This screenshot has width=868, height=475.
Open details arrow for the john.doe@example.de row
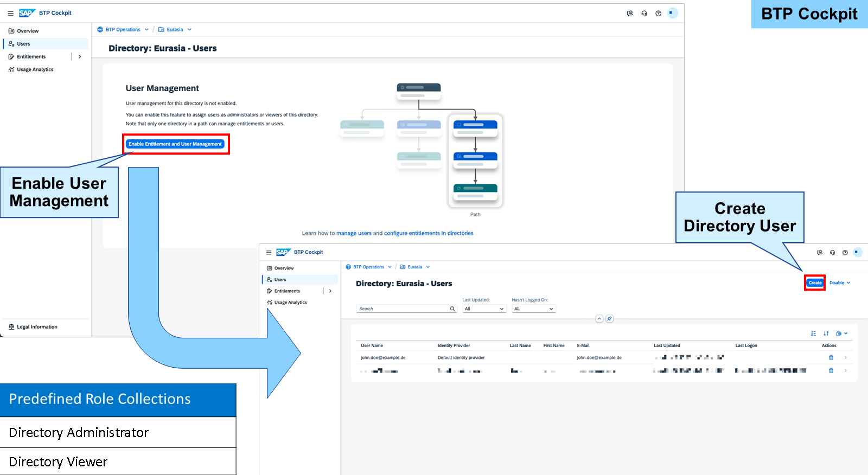[x=846, y=358]
